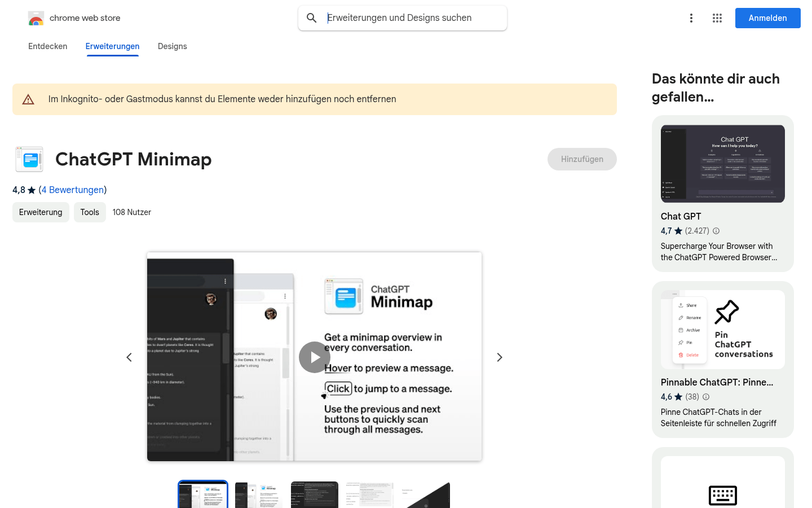Viewport: 812px width, 508px height.
Task: Select the first carousel thumbnail
Action: (x=203, y=495)
